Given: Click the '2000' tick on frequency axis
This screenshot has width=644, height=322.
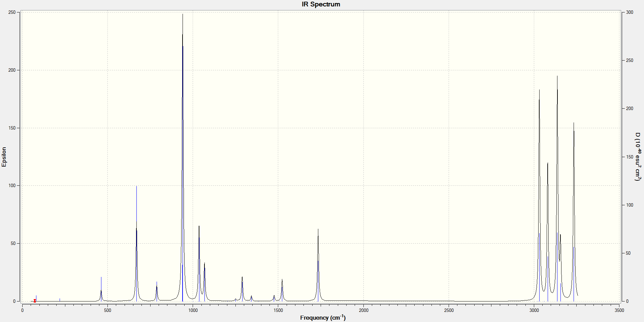Looking at the screenshot, I should pyautogui.click(x=363, y=310).
